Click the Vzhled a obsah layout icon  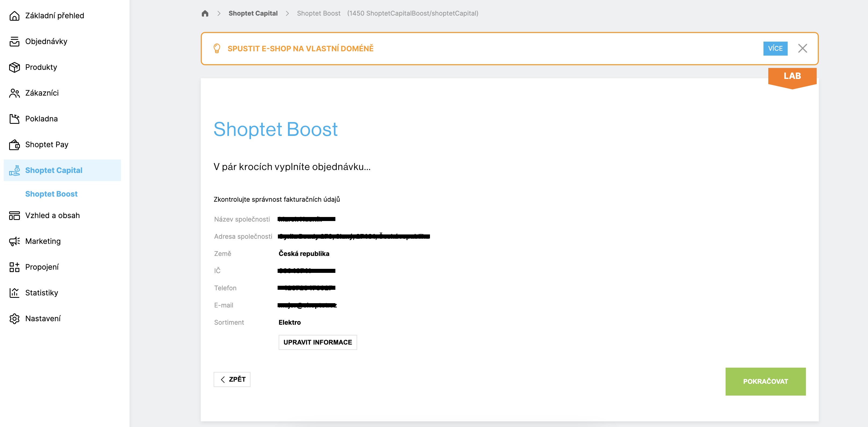point(14,216)
